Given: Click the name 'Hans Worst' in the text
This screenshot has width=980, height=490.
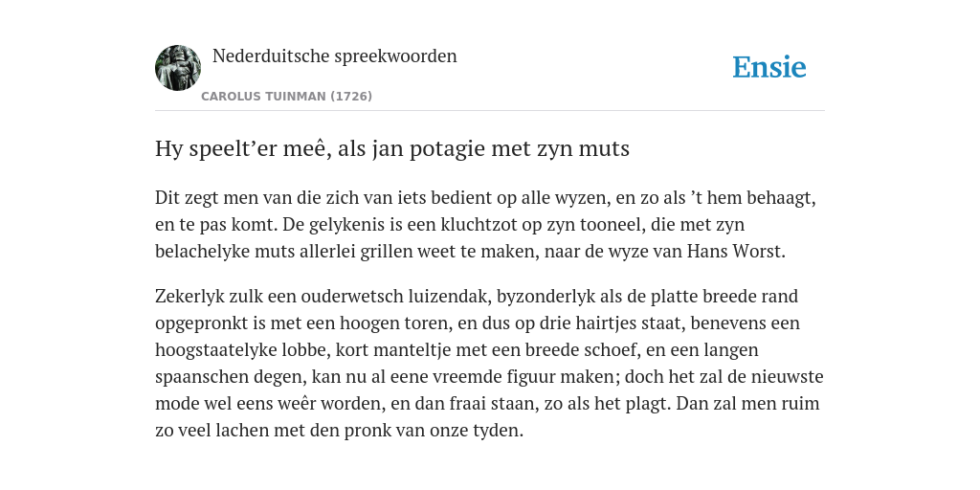Looking at the screenshot, I should pos(736,252).
